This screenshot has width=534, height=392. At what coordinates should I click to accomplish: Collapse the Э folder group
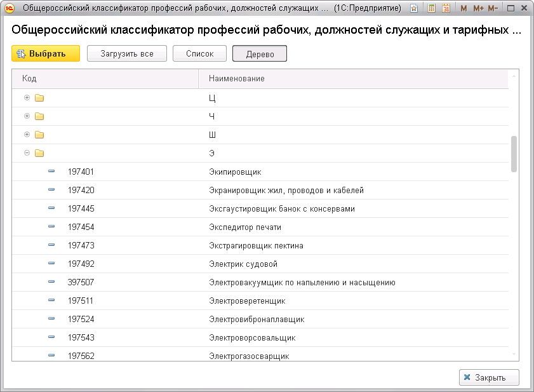coord(27,153)
